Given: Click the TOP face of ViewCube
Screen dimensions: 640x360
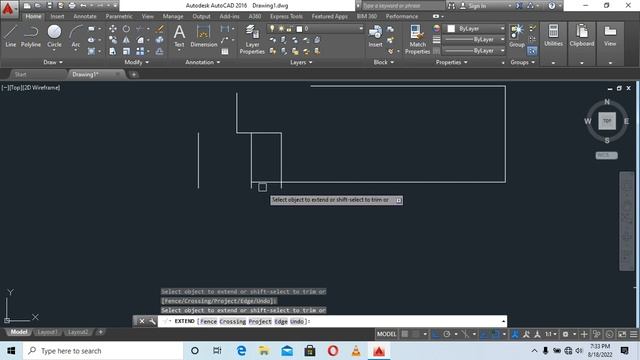Looking at the screenshot, I should pos(607,121).
